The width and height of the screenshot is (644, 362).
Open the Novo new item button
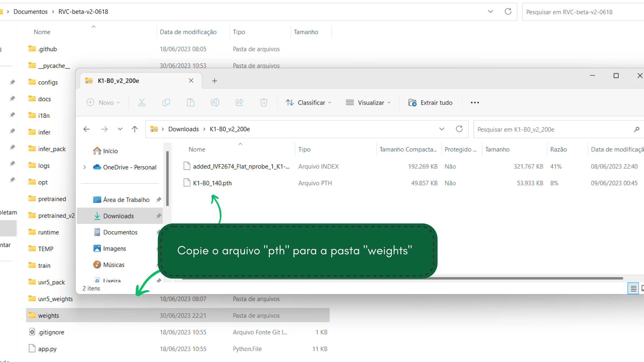[103, 103]
